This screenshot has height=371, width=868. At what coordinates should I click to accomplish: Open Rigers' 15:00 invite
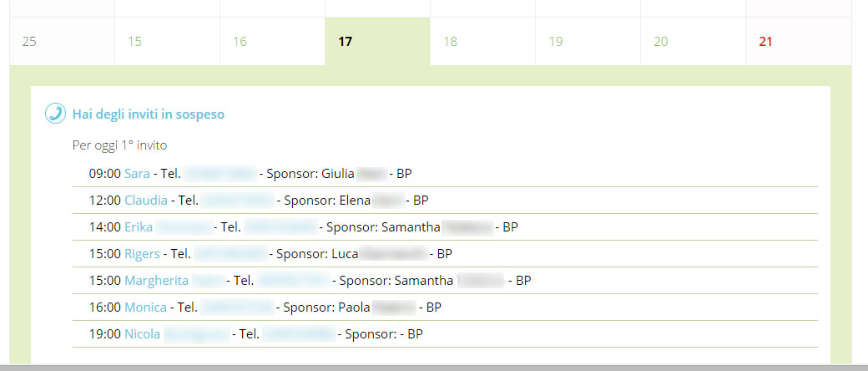tap(142, 253)
